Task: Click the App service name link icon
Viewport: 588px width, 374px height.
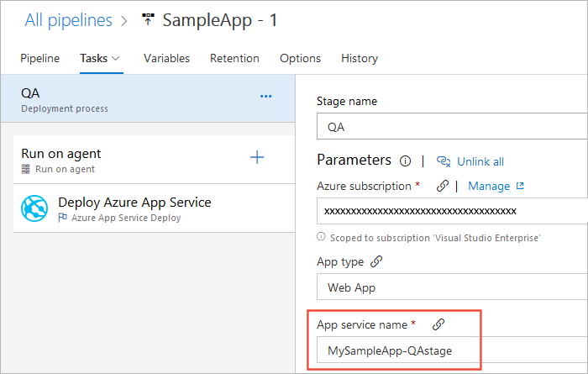Action: [x=438, y=324]
